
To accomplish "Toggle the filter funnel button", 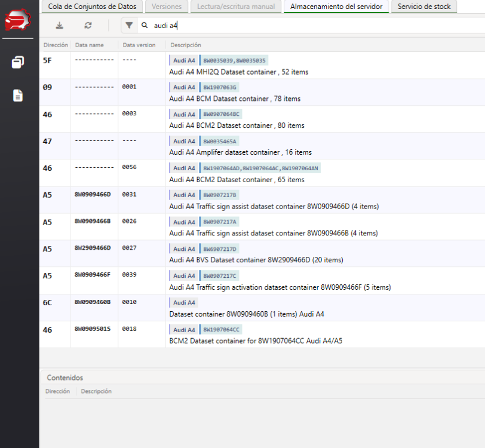I will point(129,26).
